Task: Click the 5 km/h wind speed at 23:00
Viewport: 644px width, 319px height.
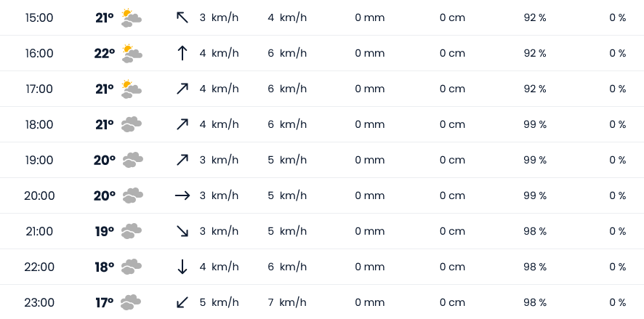Action: (219, 302)
